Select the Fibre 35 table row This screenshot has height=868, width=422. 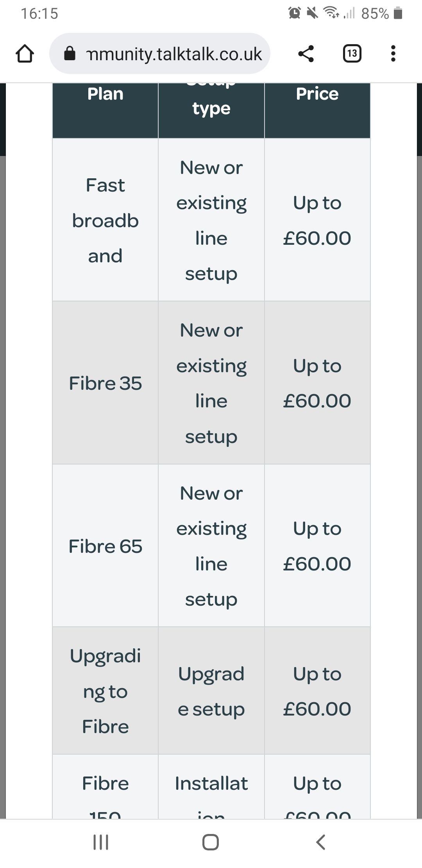tap(105, 383)
